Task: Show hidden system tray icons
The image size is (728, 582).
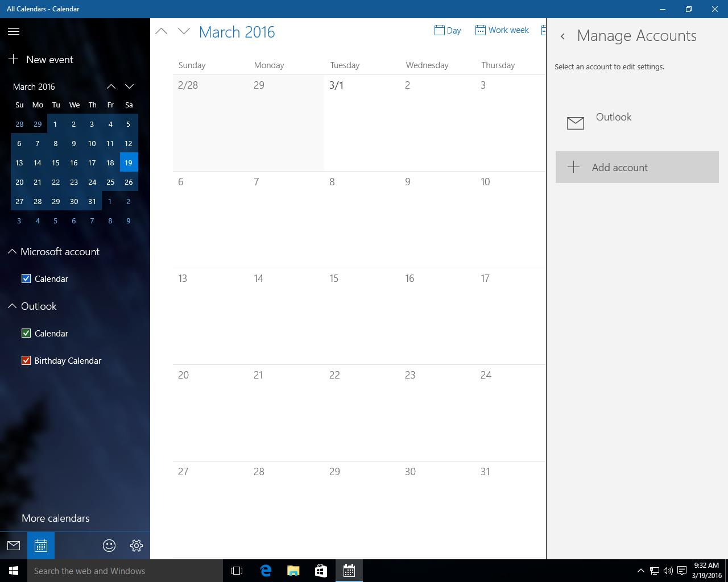Action: [x=640, y=571]
